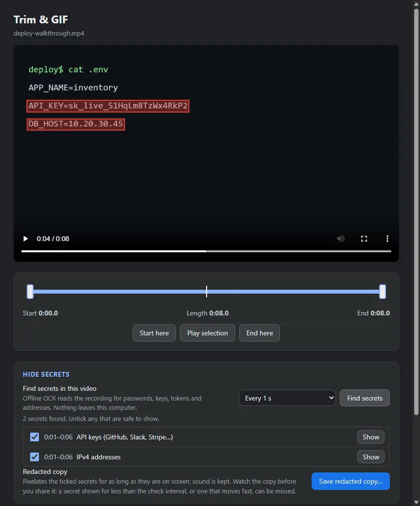Click the trim end handle
Viewport: 420px width, 506px height.
[383, 292]
